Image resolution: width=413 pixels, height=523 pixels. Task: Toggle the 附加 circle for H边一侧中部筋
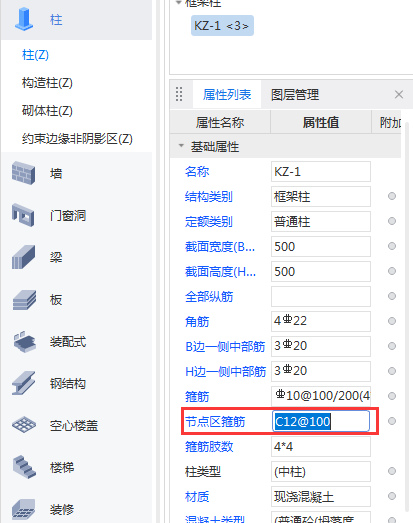[x=392, y=371]
